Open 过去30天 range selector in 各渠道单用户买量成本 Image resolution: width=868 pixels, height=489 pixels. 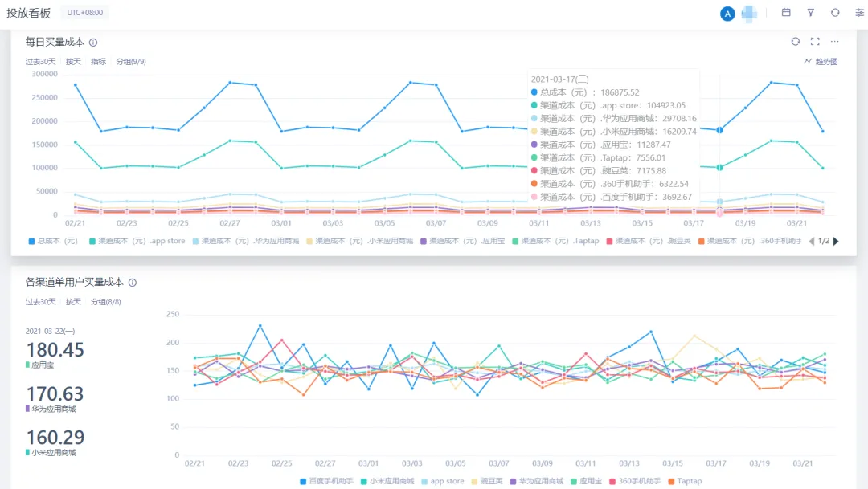(40, 301)
